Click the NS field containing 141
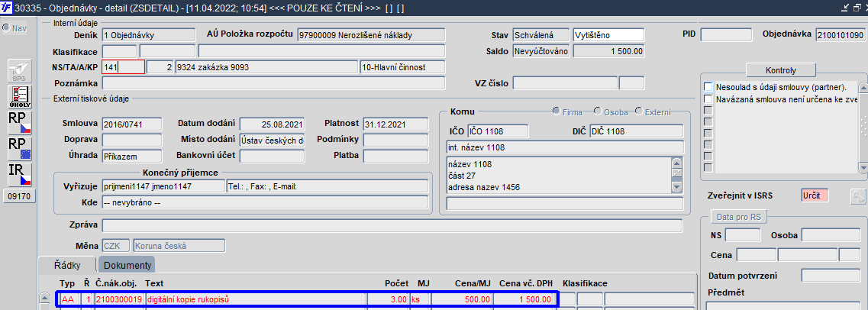The image size is (868, 310). pos(124,67)
